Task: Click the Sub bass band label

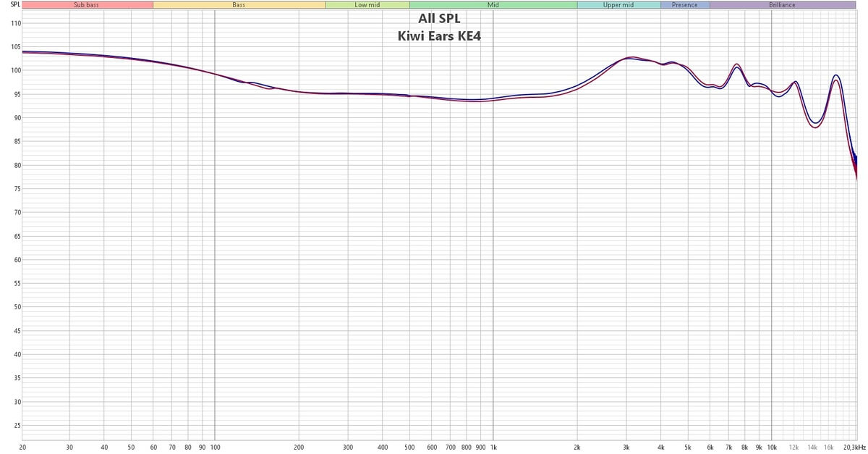Action: pos(88,5)
